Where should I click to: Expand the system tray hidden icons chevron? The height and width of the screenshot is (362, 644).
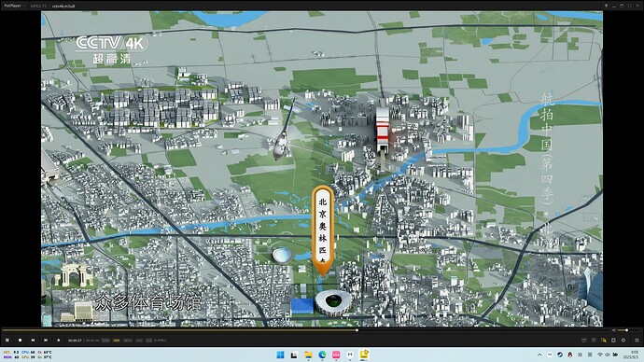(x=539, y=355)
